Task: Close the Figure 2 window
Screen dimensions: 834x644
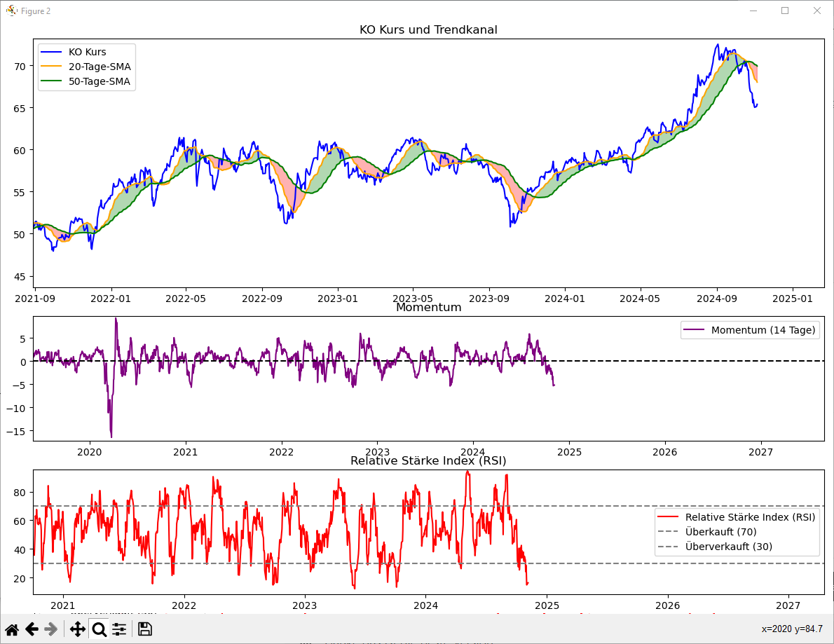Action: tap(817, 11)
